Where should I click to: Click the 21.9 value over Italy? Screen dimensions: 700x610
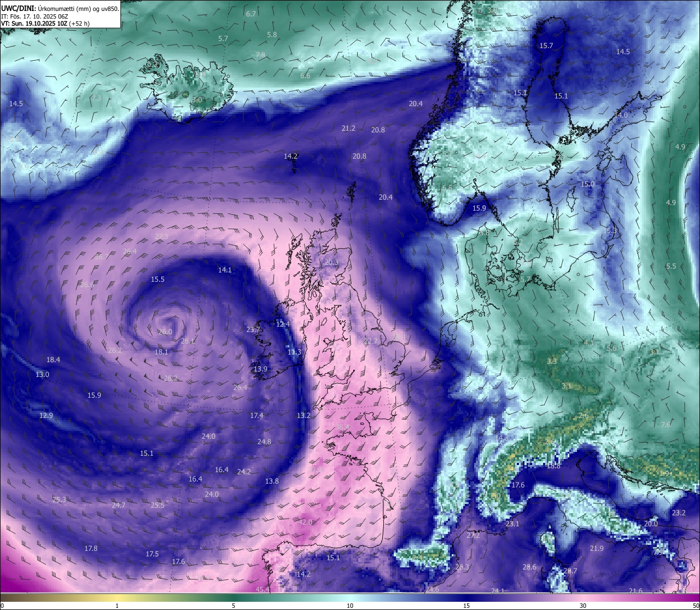[x=597, y=549]
